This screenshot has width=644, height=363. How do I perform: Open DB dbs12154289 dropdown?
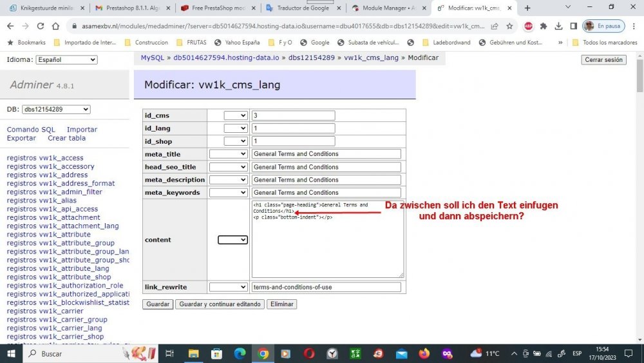[56, 110]
